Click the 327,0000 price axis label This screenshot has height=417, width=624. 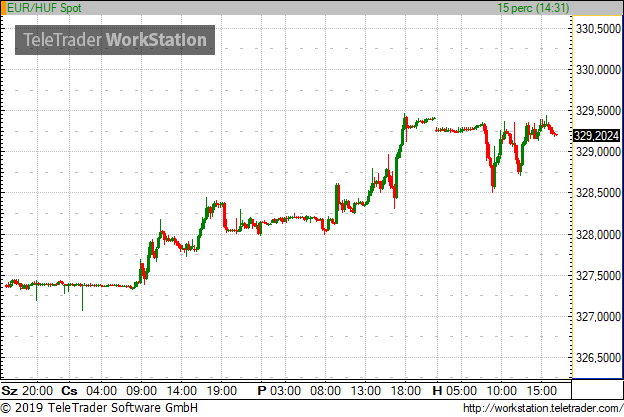pos(598,317)
